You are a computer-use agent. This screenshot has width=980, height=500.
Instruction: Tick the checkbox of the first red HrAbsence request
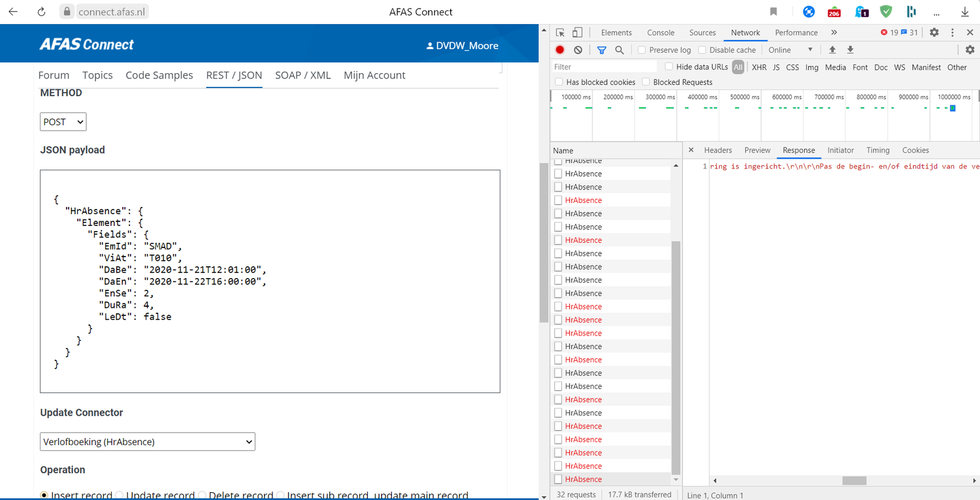pyautogui.click(x=558, y=200)
